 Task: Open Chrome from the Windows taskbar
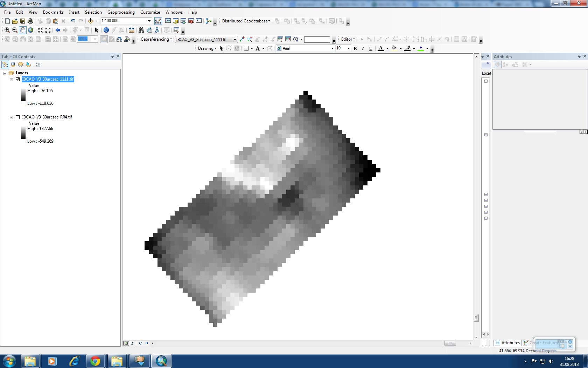pyautogui.click(x=95, y=361)
